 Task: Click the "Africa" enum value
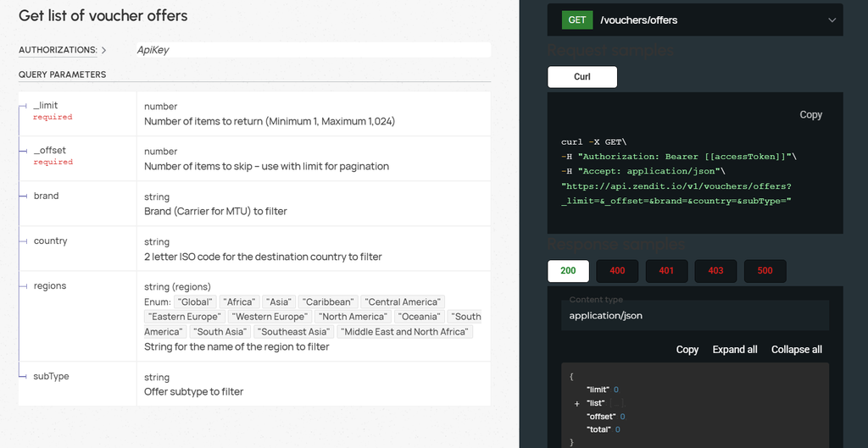click(240, 302)
